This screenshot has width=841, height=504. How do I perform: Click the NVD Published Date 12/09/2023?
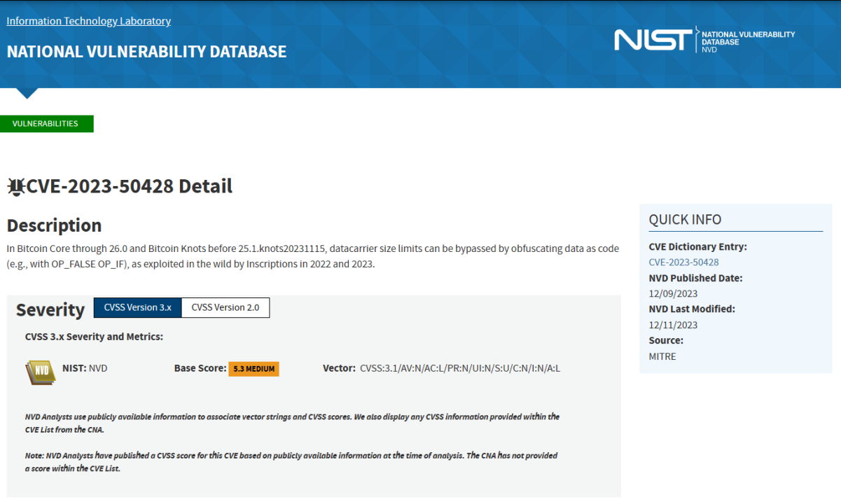673,294
